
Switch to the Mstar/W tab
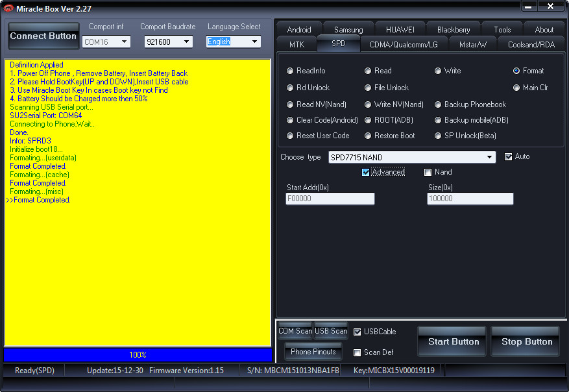pyautogui.click(x=472, y=44)
